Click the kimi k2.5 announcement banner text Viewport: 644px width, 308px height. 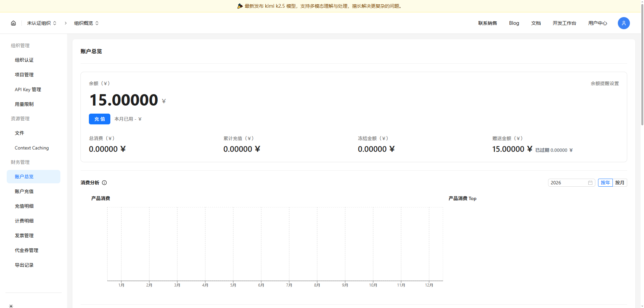[x=323, y=6]
